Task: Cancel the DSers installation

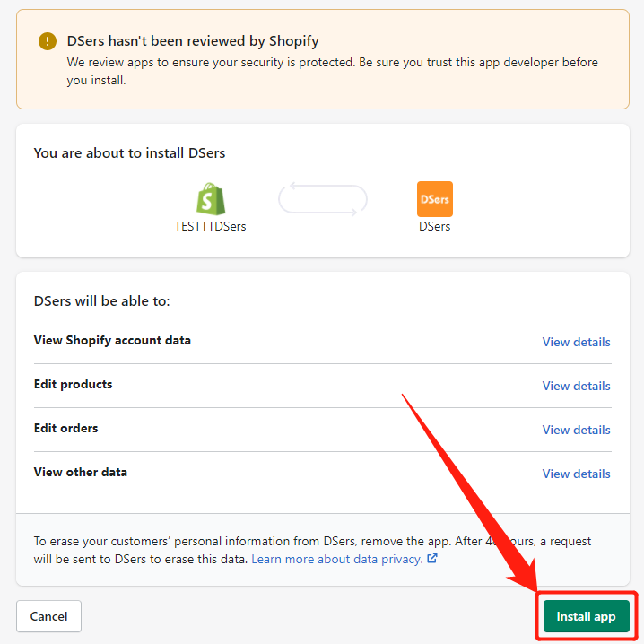Action: click(x=48, y=616)
